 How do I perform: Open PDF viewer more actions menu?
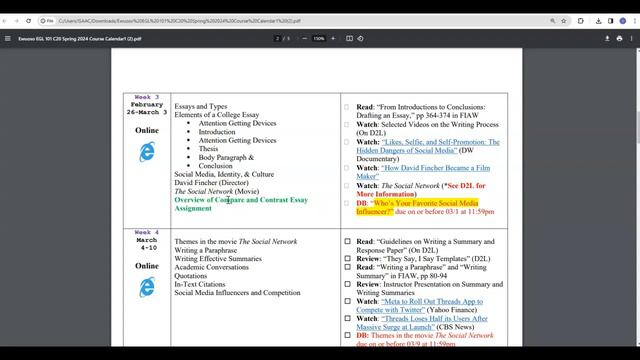tap(631, 39)
